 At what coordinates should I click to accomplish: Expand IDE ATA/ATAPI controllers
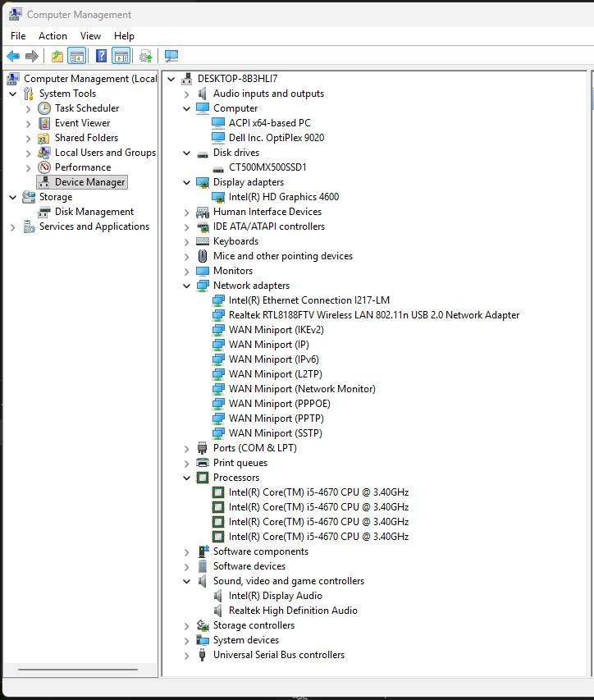point(186,226)
